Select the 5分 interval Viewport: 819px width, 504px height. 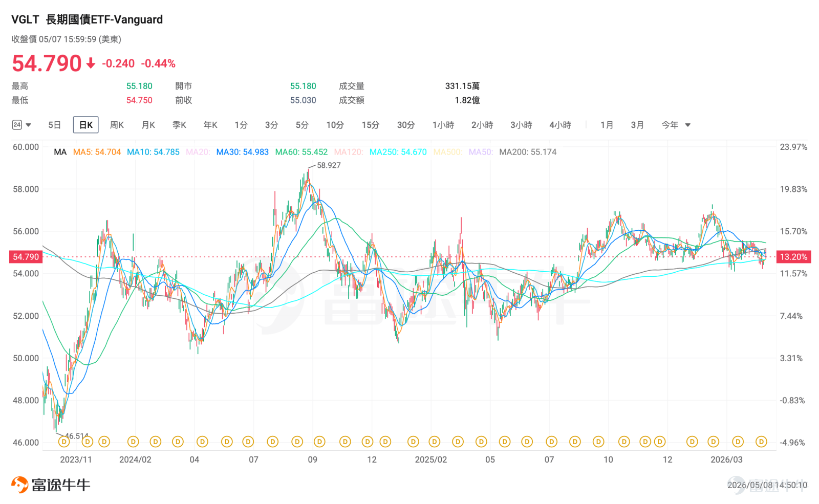(302, 125)
